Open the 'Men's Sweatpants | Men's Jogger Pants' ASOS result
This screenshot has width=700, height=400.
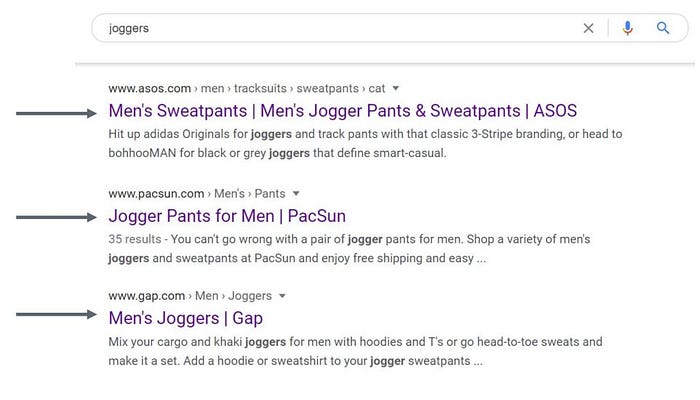pyautogui.click(x=342, y=111)
